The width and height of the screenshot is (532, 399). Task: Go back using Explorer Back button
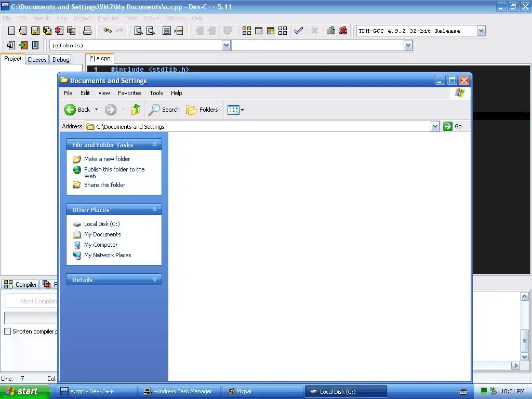point(77,110)
